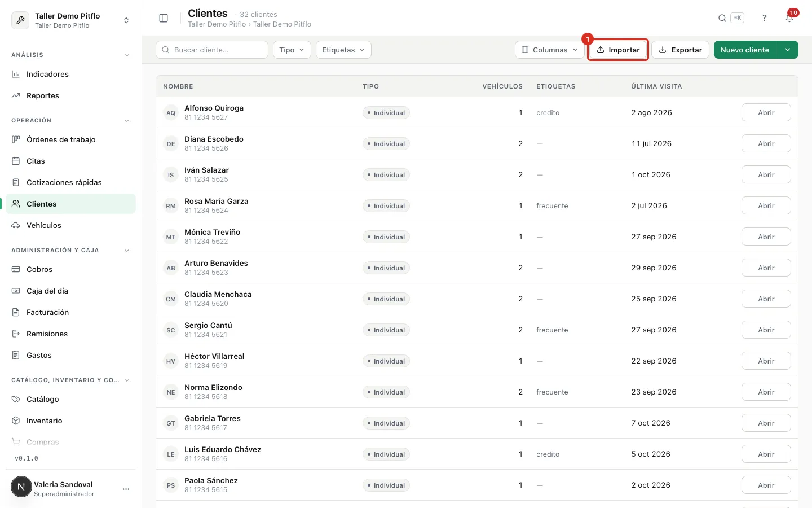Focus the Buscar cliente search field

pos(212,50)
